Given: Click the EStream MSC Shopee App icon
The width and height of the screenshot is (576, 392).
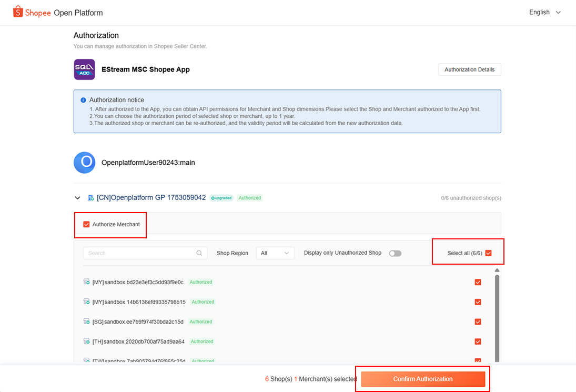Looking at the screenshot, I should pyautogui.click(x=84, y=69).
